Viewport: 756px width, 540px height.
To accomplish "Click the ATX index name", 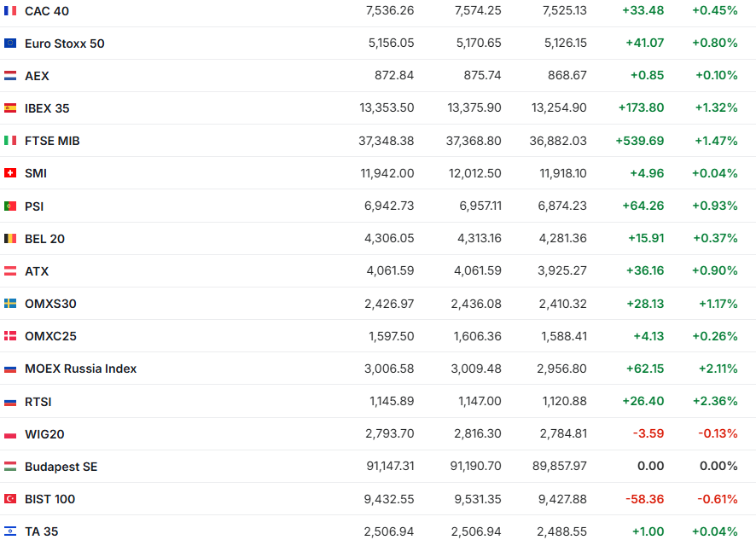I will [37, 271].
